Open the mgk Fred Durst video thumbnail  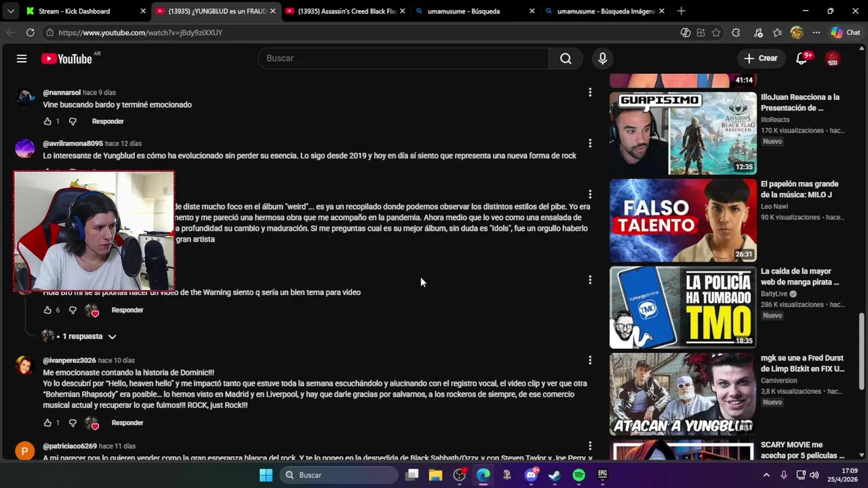tap(683, 394)
